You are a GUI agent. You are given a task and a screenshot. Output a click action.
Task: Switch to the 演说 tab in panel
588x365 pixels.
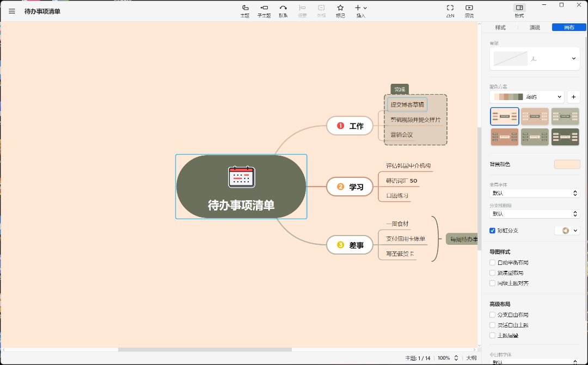pos(535,28)
